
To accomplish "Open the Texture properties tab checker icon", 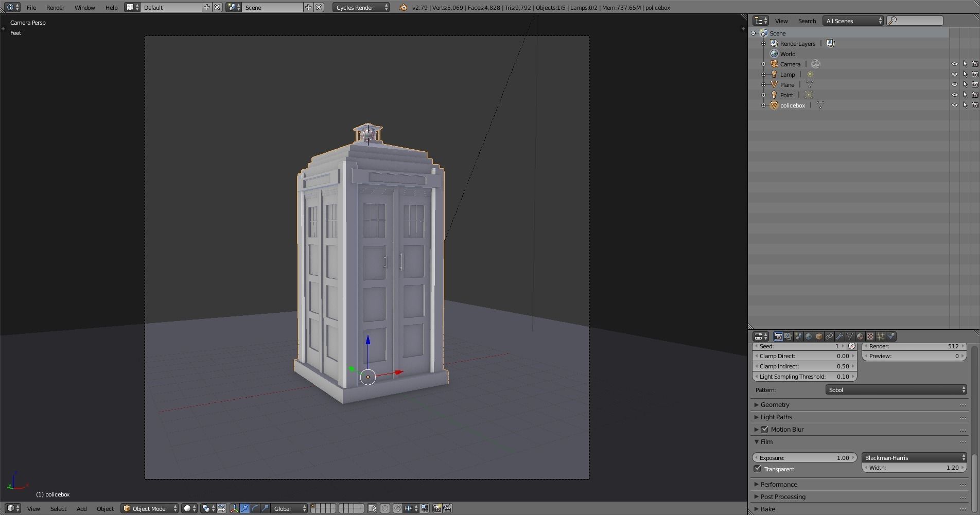I will coord(870,336).
